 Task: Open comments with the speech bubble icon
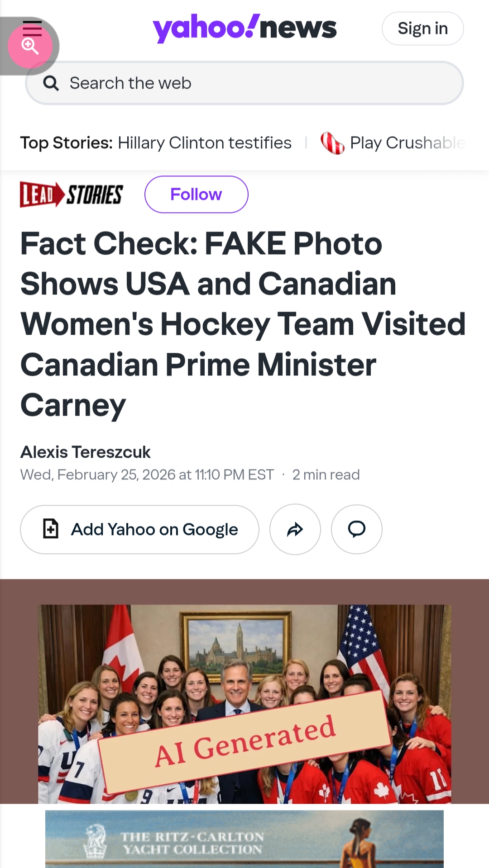coord(357,529)
